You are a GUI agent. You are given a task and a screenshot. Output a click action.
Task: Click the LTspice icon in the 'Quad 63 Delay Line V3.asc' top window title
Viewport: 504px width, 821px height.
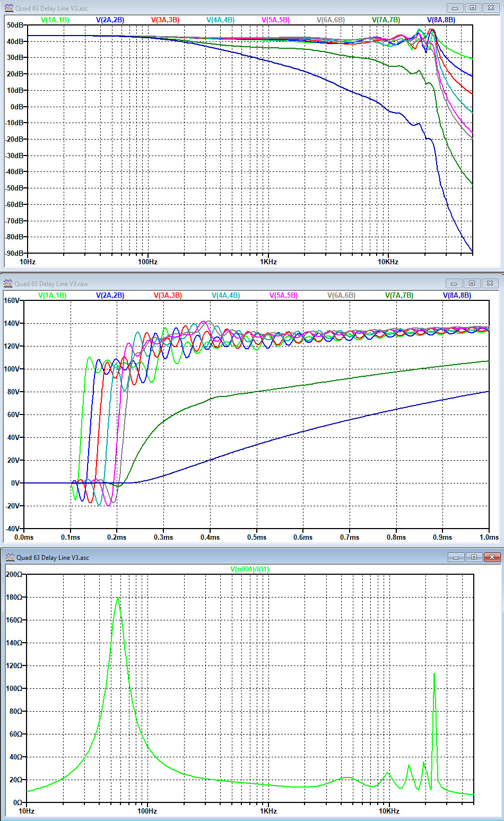point(8,8)
